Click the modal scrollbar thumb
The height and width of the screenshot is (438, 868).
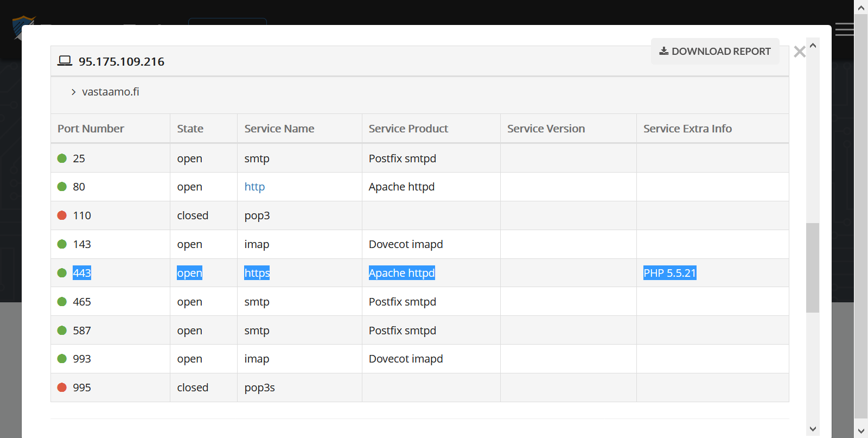click(813, 268)
